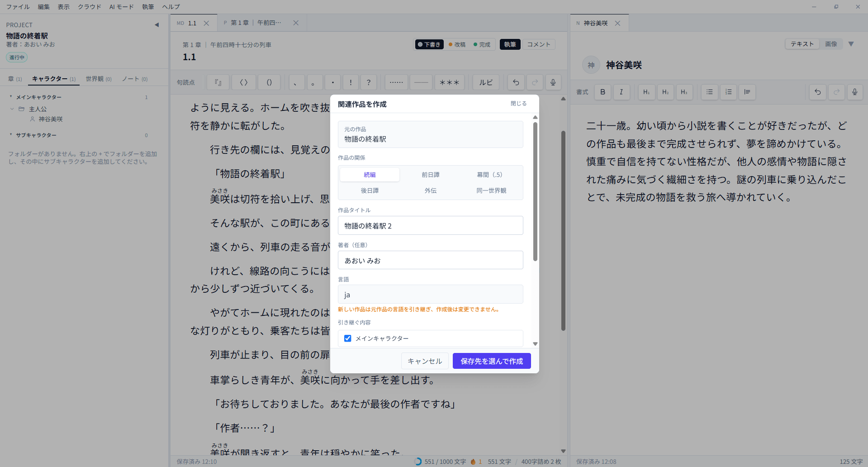Screen dimensions: 868x467
Task: Set chapter status to 完成
Action: [482, 44]
